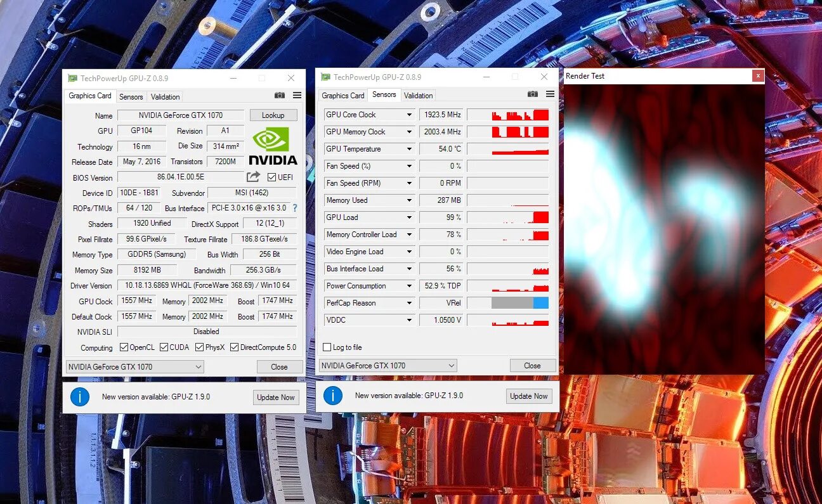Click the blue info icon in left update bar
This screenshot has width=822, height=504.
pyautogui.click(x=79, y=397)
